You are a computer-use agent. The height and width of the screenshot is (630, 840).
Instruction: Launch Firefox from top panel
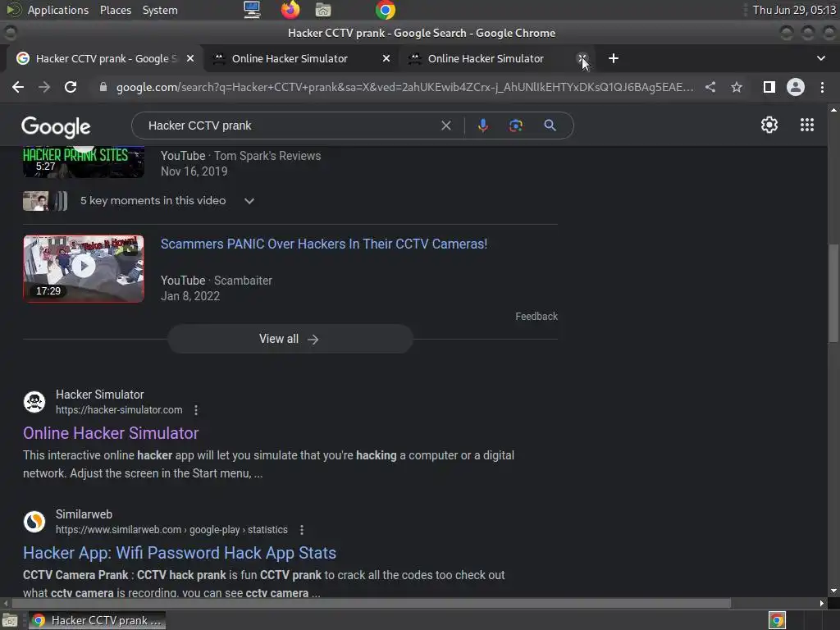click(290, 10)
